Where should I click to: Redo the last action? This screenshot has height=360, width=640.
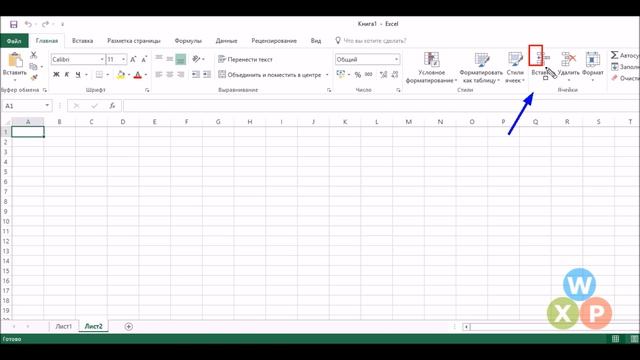(x=45, y=24)
